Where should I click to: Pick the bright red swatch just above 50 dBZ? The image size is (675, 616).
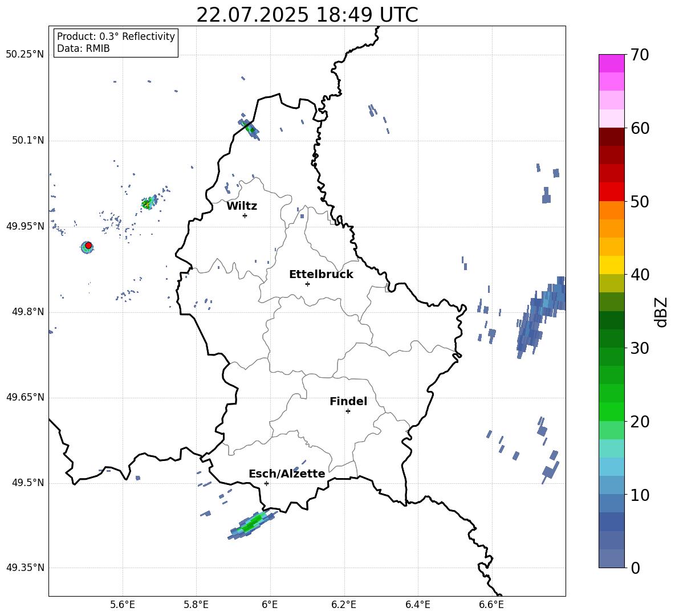(611, 192)
